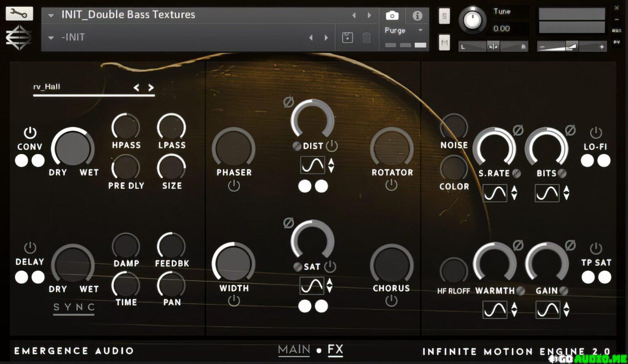Click the output volume slider
Viewport: 628px width, 364px height.
pos(572,47)
